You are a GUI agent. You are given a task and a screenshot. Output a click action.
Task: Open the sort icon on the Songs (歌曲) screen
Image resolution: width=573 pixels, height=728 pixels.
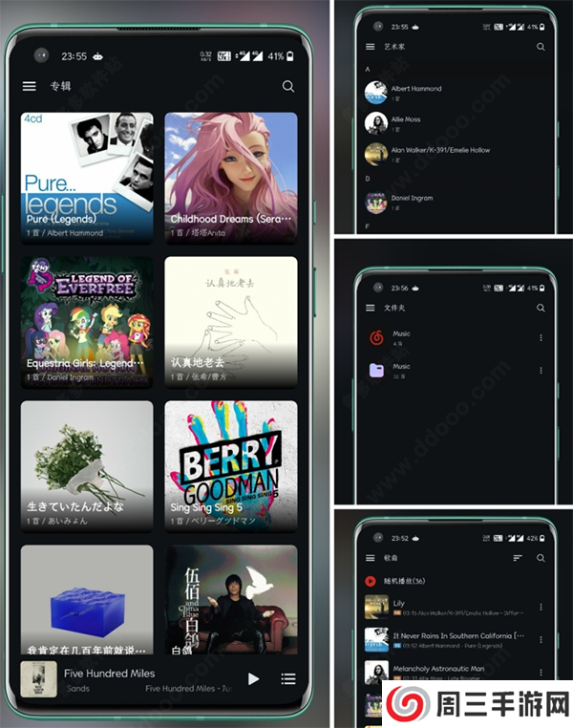point(518,558)
